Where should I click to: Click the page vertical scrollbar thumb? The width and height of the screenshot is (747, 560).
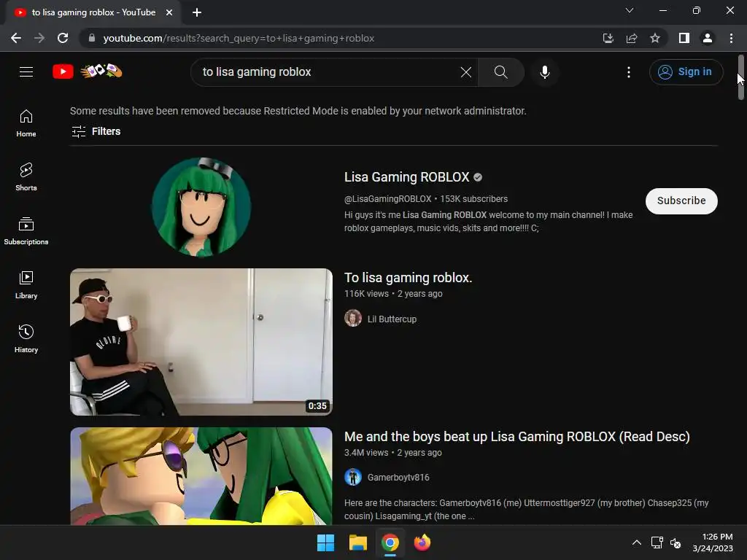(741, 77)
